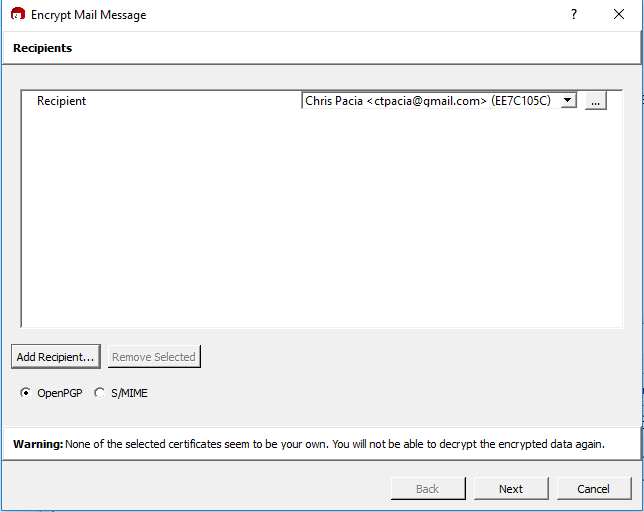Click the Chris Pacia certificate combo box
This screenshot has width=644, height=512.
[430, 101]
